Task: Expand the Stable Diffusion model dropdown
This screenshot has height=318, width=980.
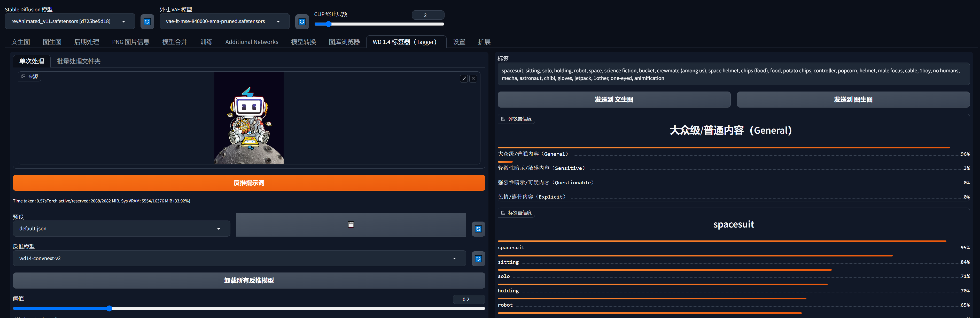Action: point(123,21)
